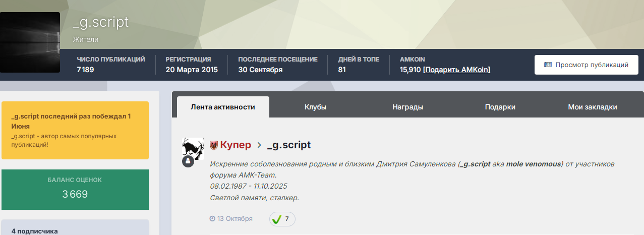Open the 13 Октября post date link
This screenshot has width=644, height=235.
(235, 219)
